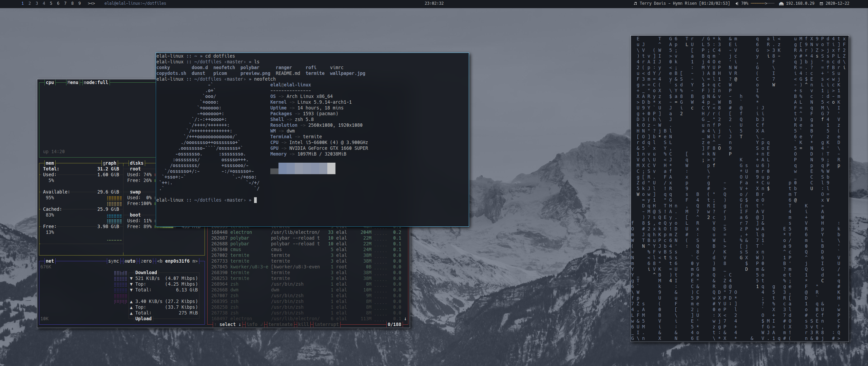
Task: Focus the cmatrix terminal window
Action: click(740, 188)
